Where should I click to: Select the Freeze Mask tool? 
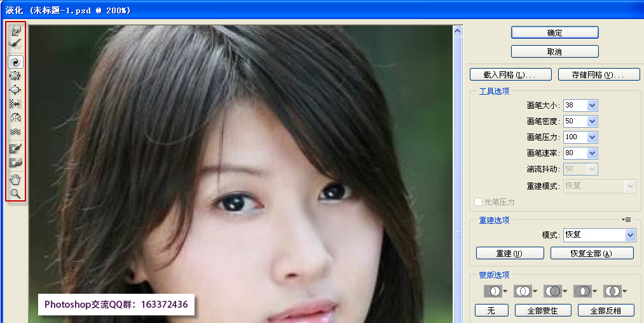pyautogui.click(x=16, y=149)
